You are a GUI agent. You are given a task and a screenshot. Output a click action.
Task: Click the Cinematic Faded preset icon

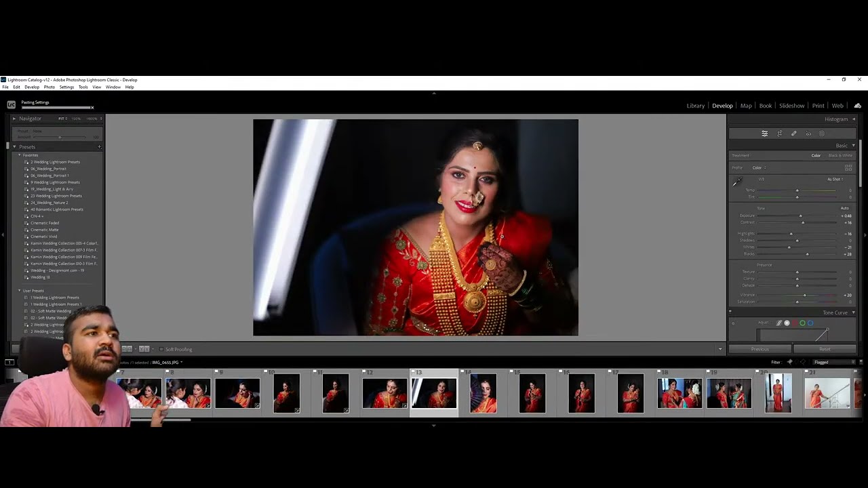click(x=26, y=223)
